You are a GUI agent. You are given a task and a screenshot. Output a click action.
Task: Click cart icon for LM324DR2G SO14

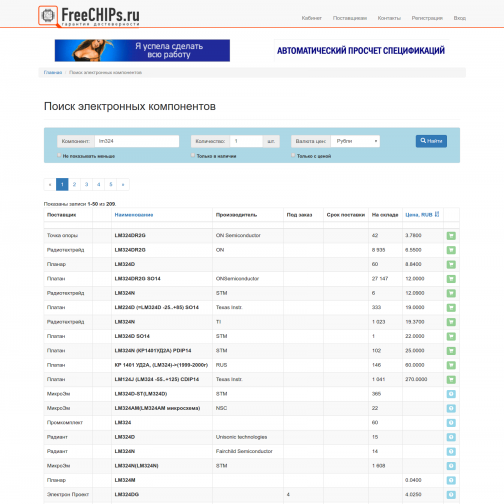pos(451,279)
